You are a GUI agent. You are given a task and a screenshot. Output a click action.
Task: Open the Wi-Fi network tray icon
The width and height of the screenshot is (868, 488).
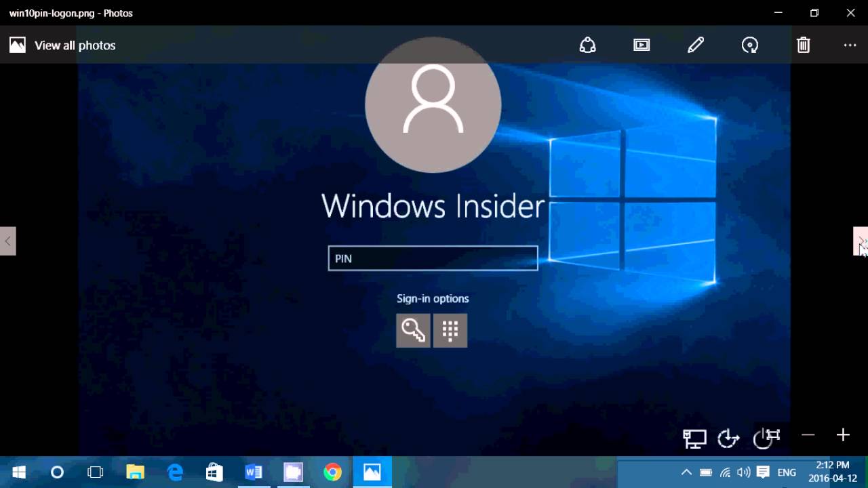(725, 472)
